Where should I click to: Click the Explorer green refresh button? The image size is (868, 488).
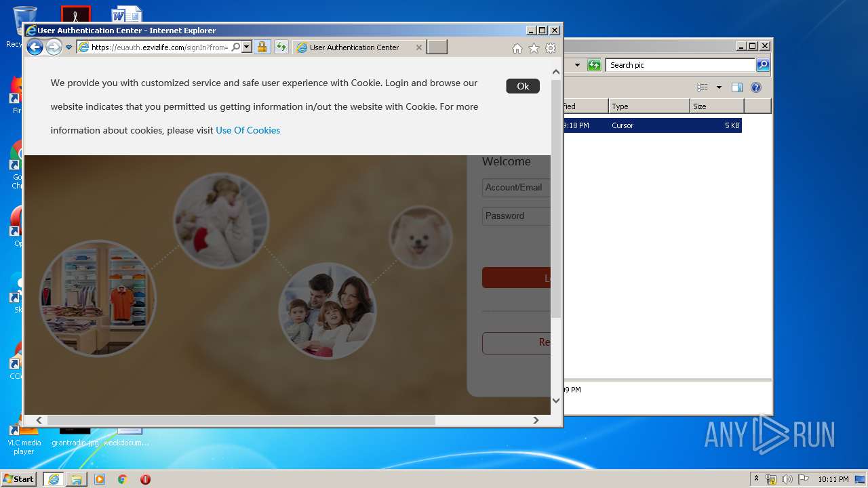click(595, 65)
